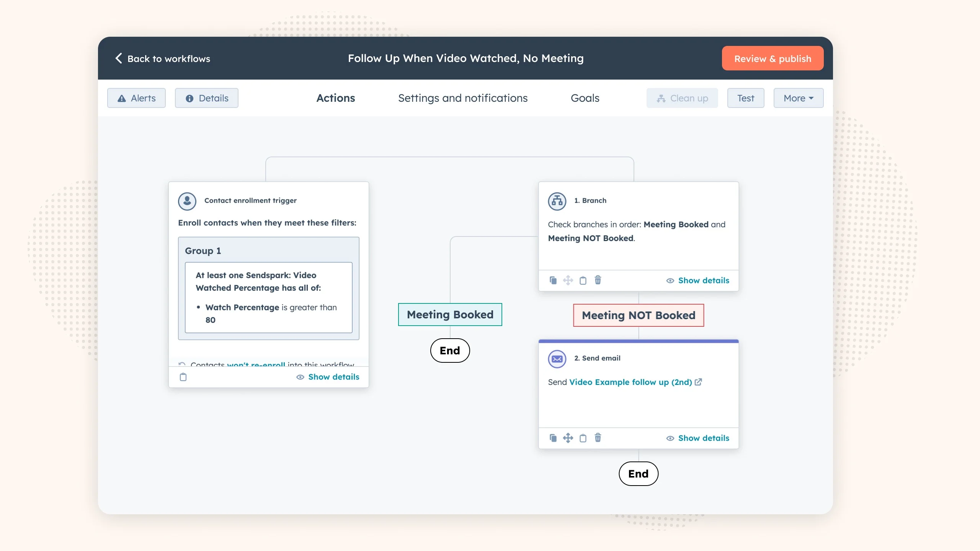Toggle Show details for the Send email action

(x=704, y=438)
